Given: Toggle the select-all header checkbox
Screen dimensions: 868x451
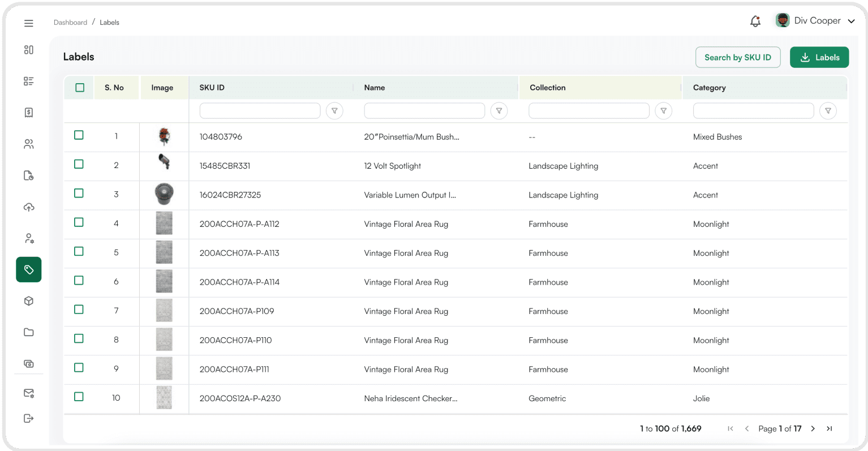Looking at the screenshot, I should click(80, 88).
